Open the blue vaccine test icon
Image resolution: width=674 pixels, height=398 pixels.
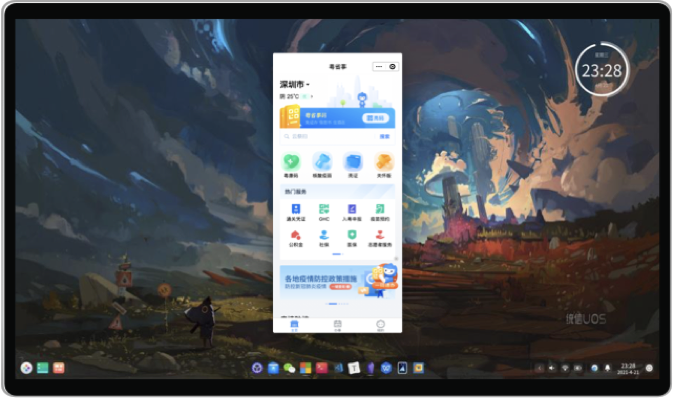tap(322, 162)
